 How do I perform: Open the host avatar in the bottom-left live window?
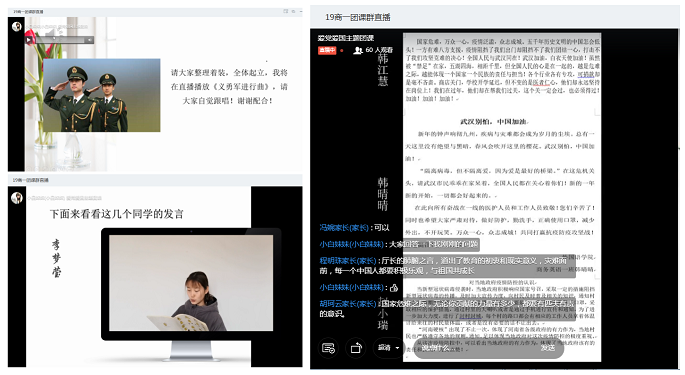point(17,198)
